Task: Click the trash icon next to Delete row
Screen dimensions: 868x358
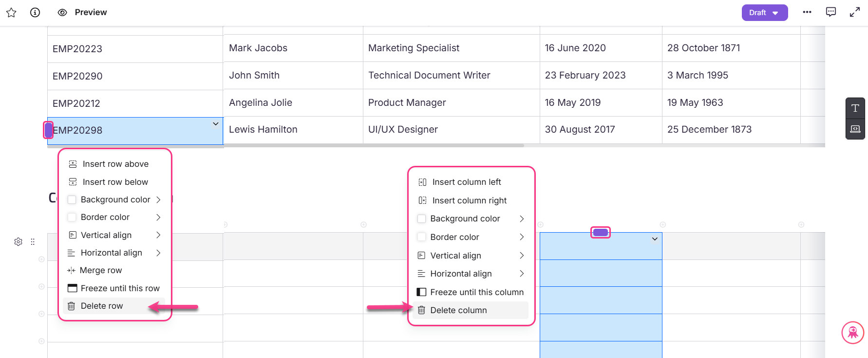Action: click(x=72, y=306)
